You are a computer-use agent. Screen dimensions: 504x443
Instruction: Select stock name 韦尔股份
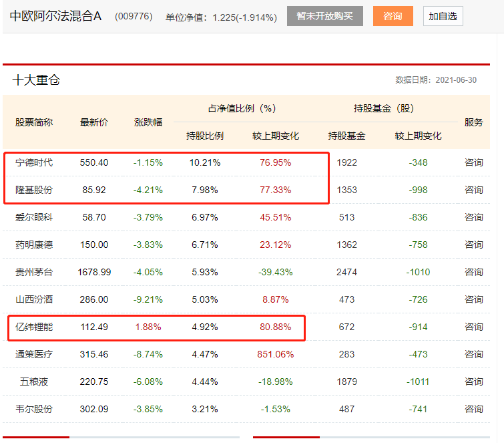point(34,409)
